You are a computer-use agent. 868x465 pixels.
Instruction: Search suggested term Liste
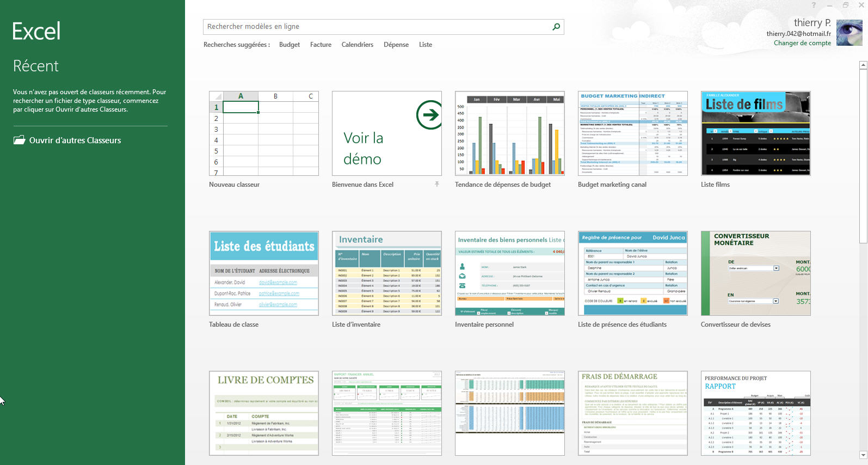click(x=426, y=45)
